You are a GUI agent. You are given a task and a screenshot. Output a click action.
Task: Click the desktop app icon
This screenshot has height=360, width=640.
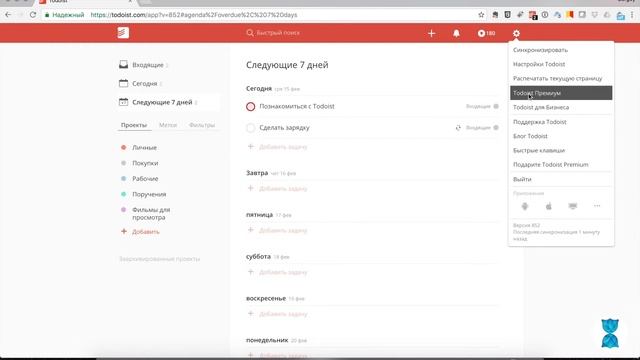click(573, 206)
